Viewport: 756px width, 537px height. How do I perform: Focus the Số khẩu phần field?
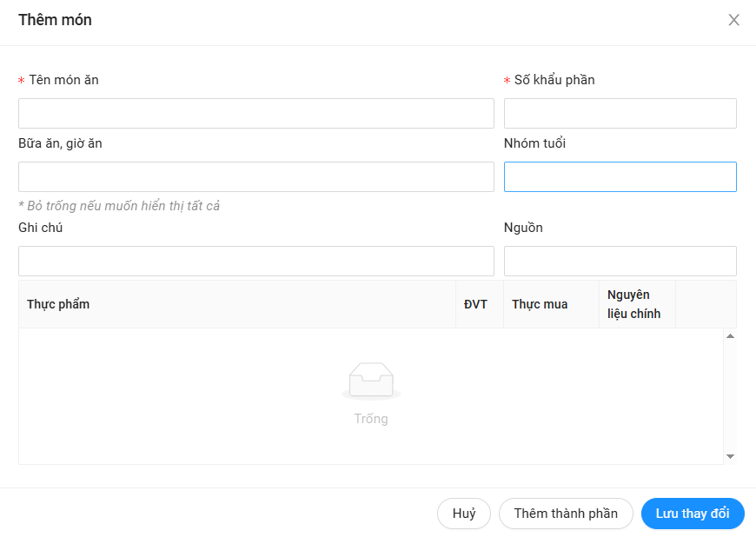tap(620, 114)
